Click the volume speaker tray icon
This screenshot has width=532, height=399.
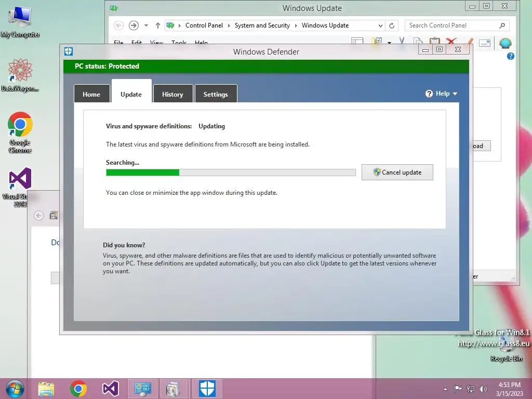(483, 389)
